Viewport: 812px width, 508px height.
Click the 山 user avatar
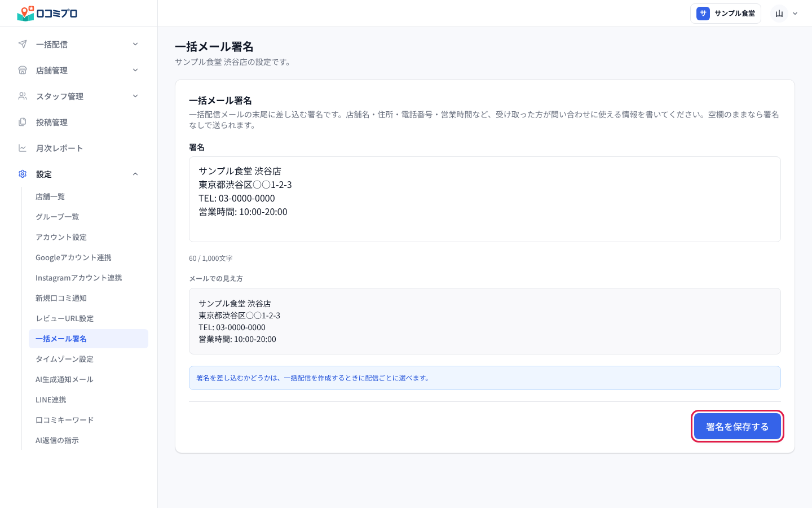[x=779, y=14]
